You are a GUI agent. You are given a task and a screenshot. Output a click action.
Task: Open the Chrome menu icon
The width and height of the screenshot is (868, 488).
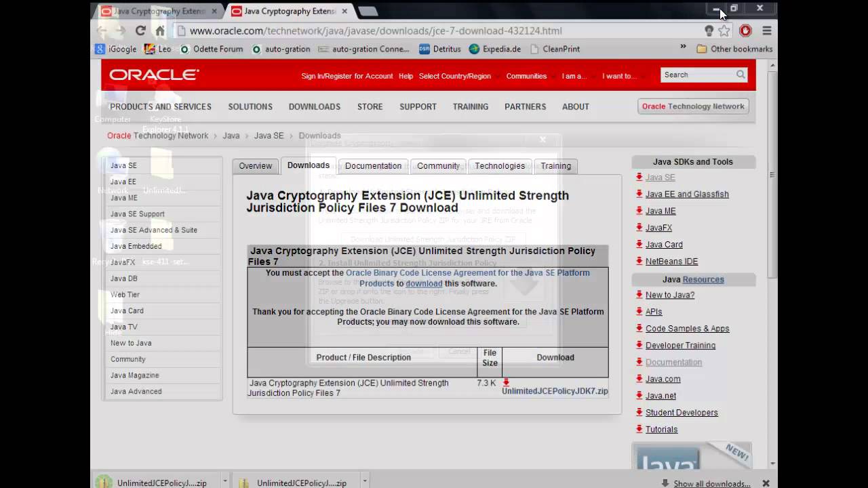pos(767,30)
